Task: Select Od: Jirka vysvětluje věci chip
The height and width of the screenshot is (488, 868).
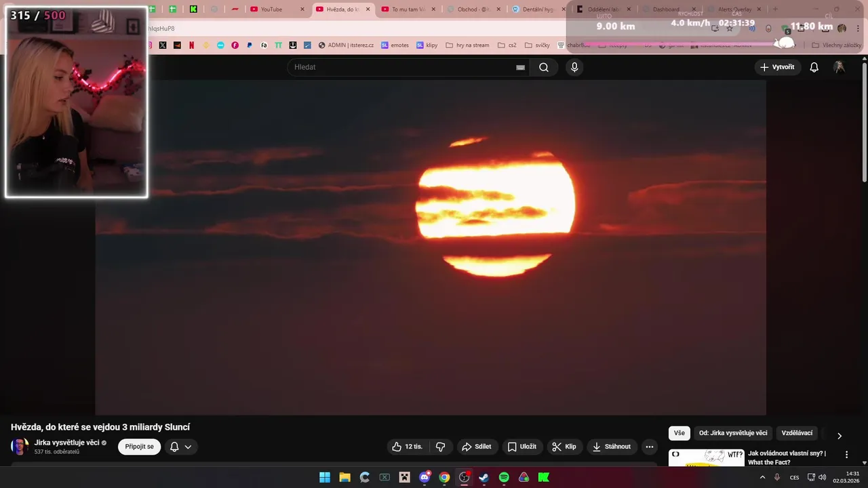Action: 733,433
